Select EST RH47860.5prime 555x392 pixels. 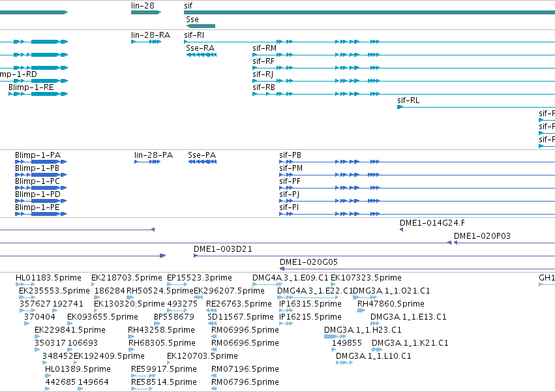[361, 310]
